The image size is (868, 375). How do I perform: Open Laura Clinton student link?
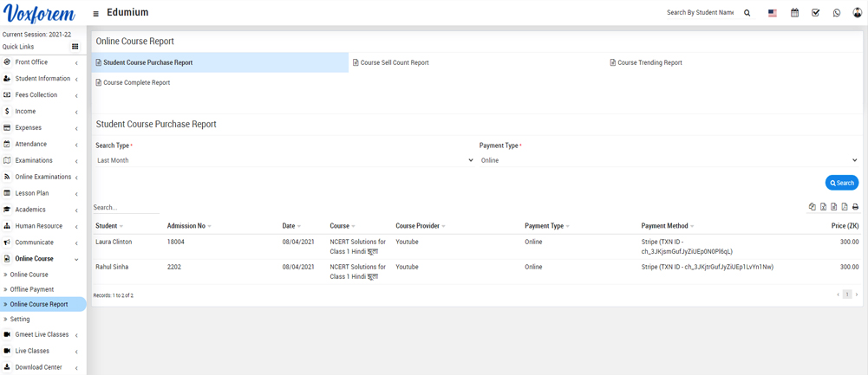tap(114, 242)
